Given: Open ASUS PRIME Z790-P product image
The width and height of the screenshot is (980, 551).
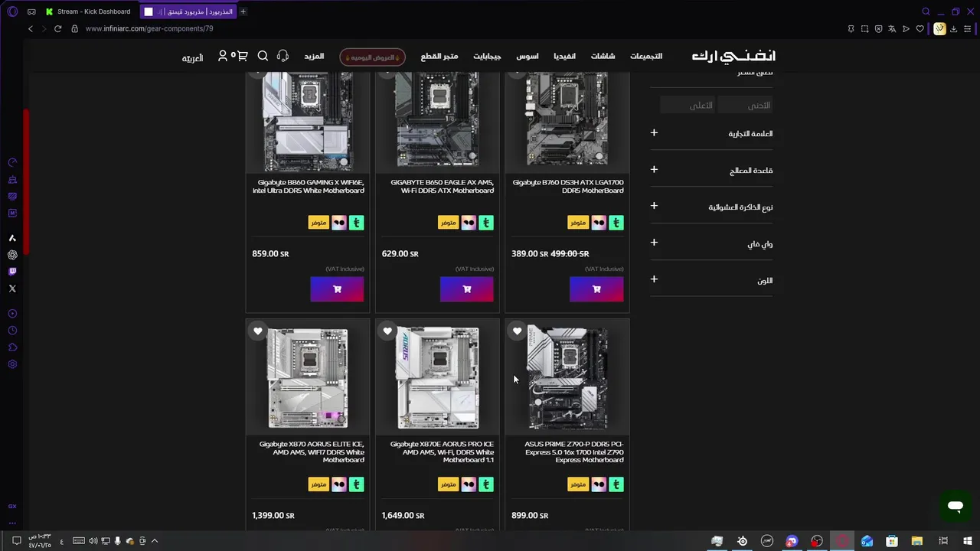Looking at the screenshot, I should click(x=567, y=377).
